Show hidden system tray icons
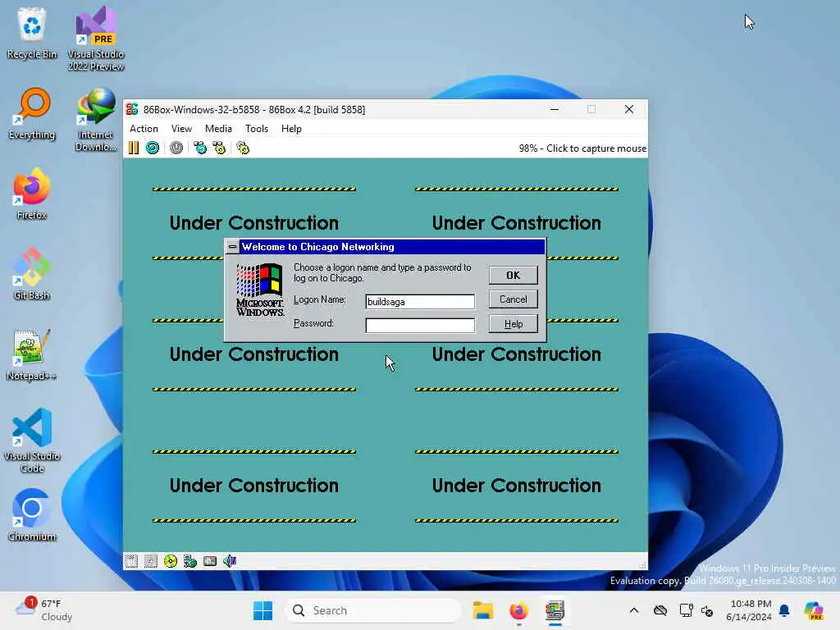 coord(634,610)
